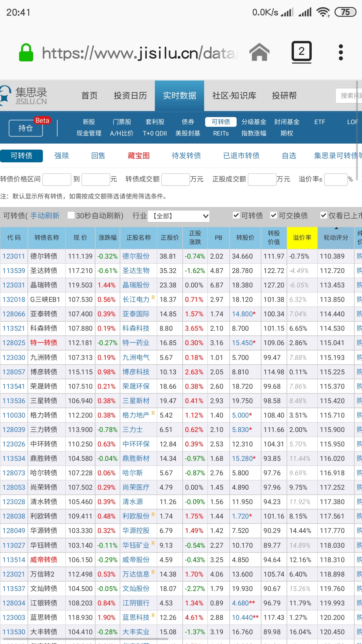362x644 pixels.
Task: Focus the 搜索 search box at top right
Action: pos(349,96)
